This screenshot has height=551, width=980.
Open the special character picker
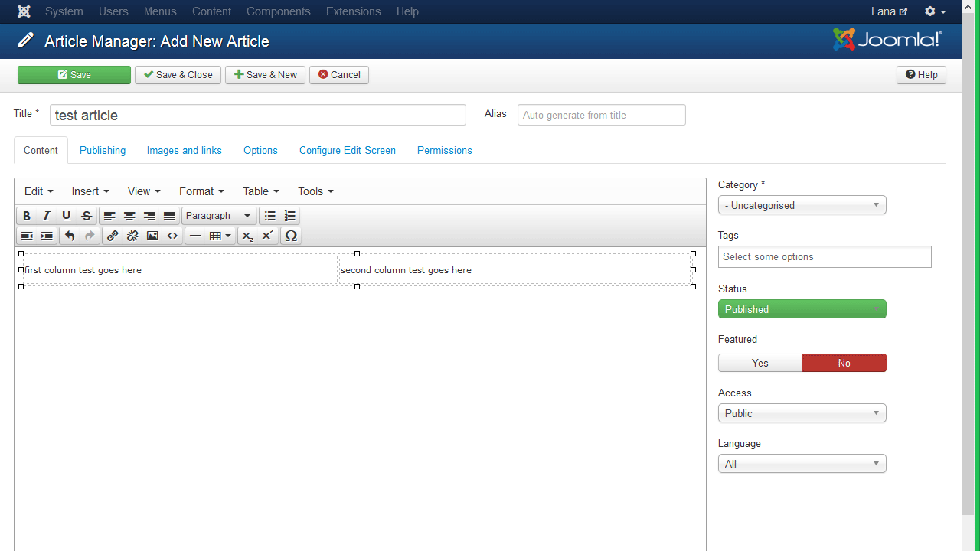(291, 236)
